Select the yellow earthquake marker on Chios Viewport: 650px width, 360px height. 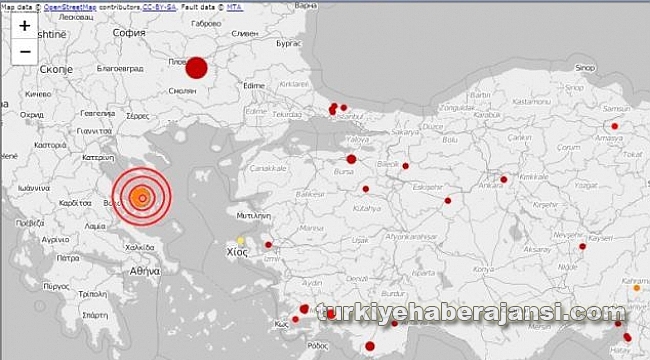point(240,241)
